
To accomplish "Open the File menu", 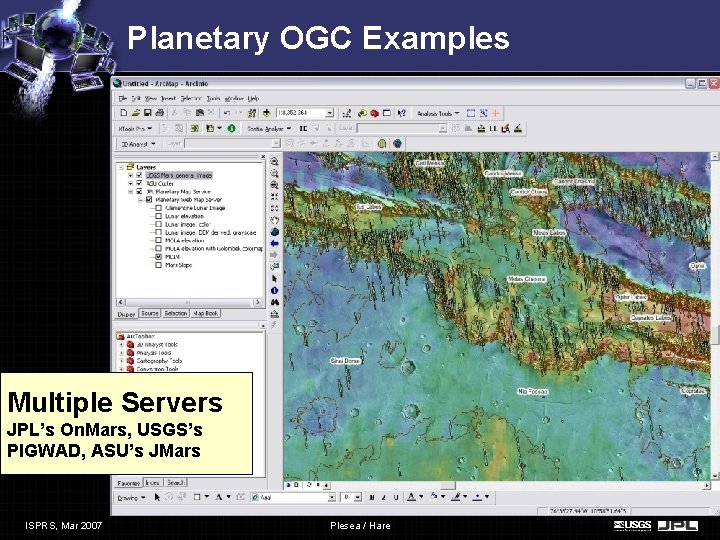I will pyautogui.click(x=123, y=98).
